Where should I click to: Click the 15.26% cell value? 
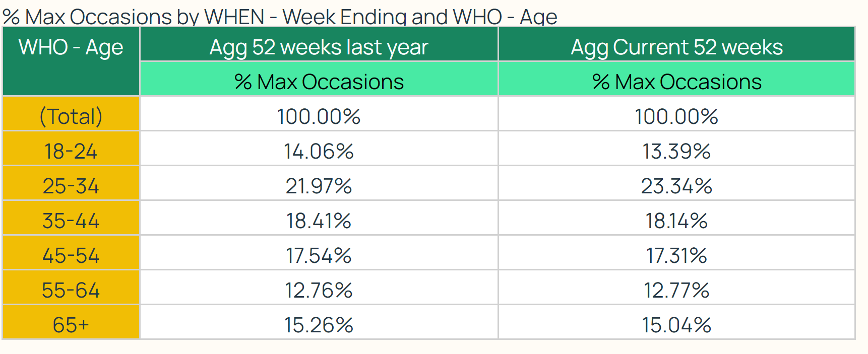coord(319,325)
